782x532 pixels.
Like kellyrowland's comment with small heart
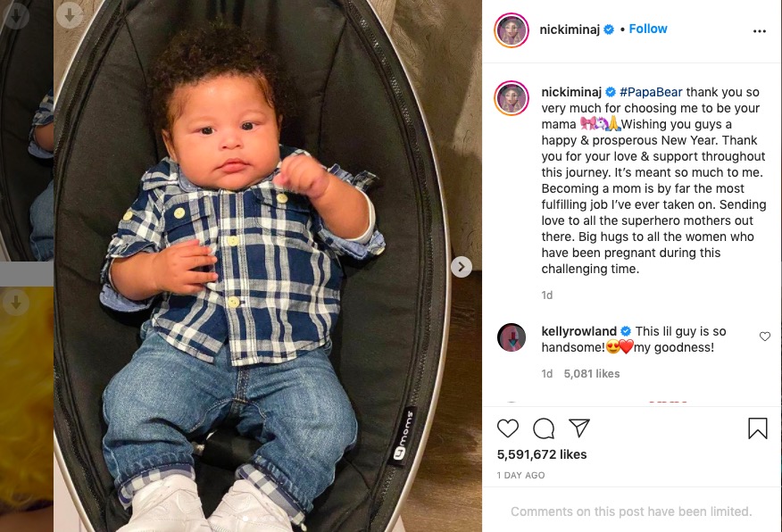(764, 337)
